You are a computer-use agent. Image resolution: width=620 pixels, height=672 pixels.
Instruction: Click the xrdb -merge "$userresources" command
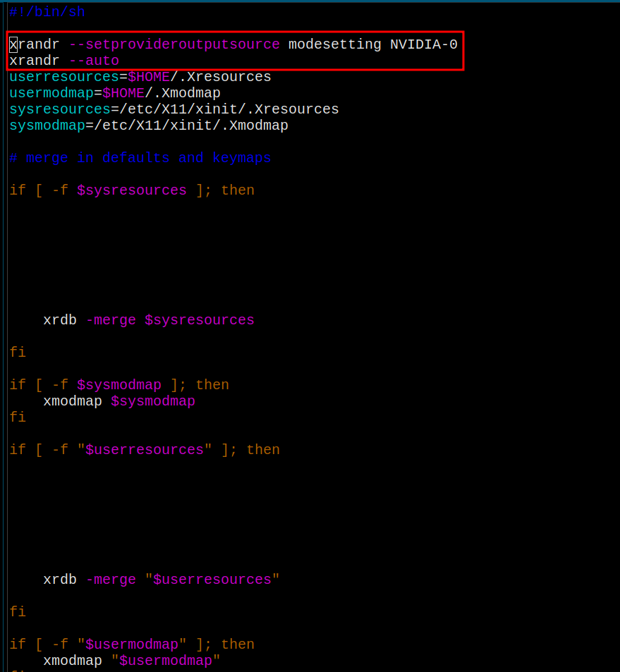pos(161,580)
